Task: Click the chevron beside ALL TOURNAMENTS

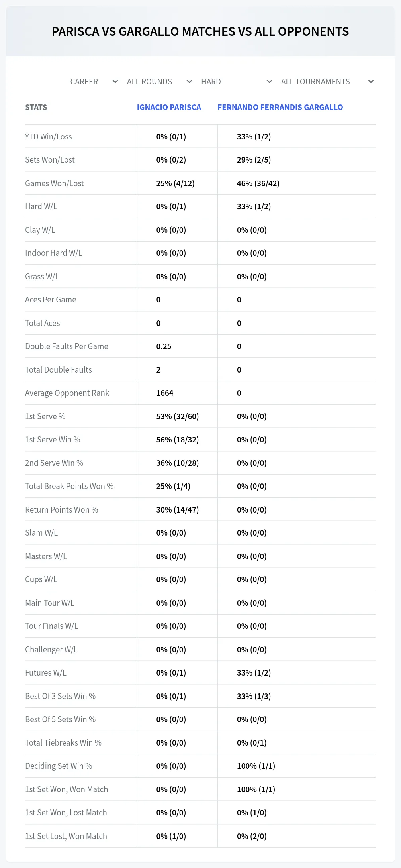Action: point(371,82)
